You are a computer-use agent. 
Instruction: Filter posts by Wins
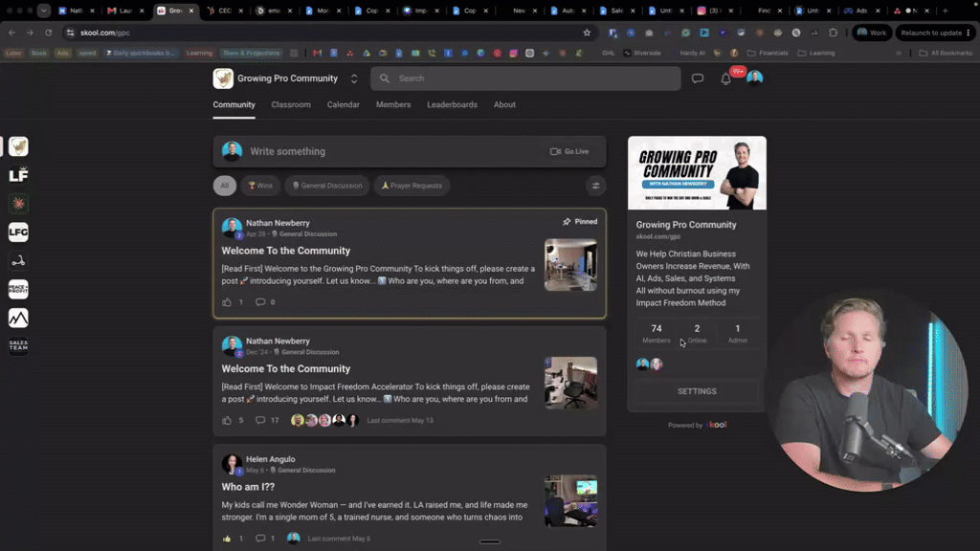(x=260, y=186)
